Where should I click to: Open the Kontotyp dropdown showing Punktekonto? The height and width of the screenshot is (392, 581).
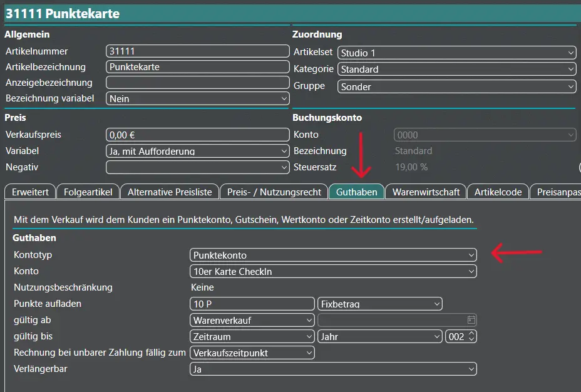click(x=333, y=255)
